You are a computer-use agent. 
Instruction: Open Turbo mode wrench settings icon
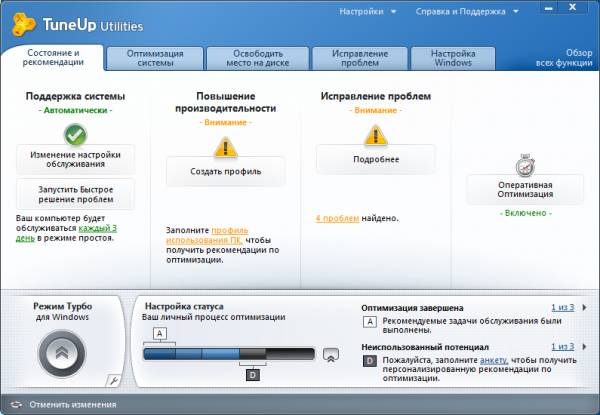[114, 380]
